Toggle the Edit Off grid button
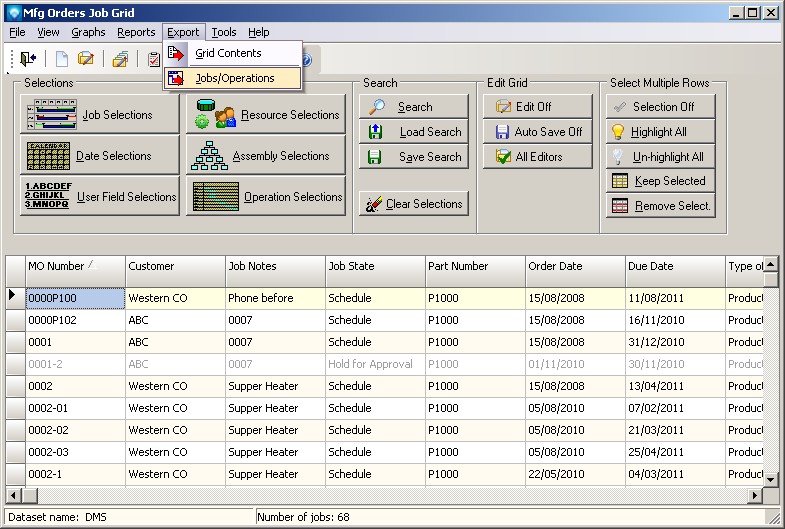The width and height of the screenshot is (785, 529). [533, 107]
